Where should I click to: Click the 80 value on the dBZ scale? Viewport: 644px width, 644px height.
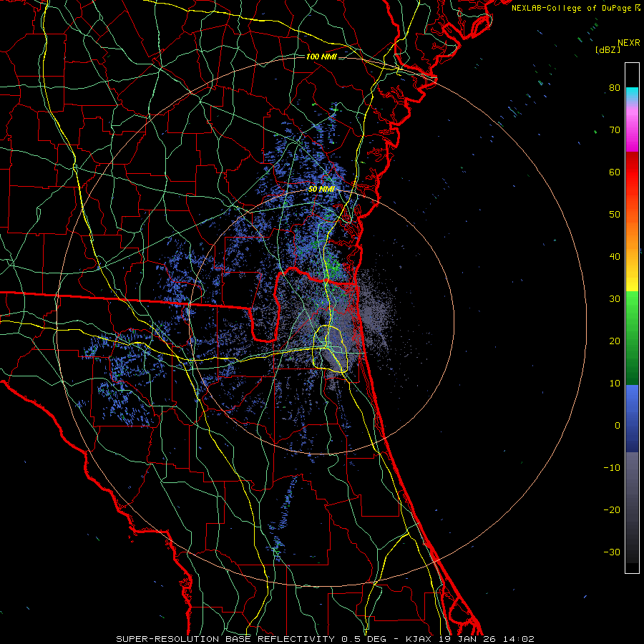tap(615, 88)
